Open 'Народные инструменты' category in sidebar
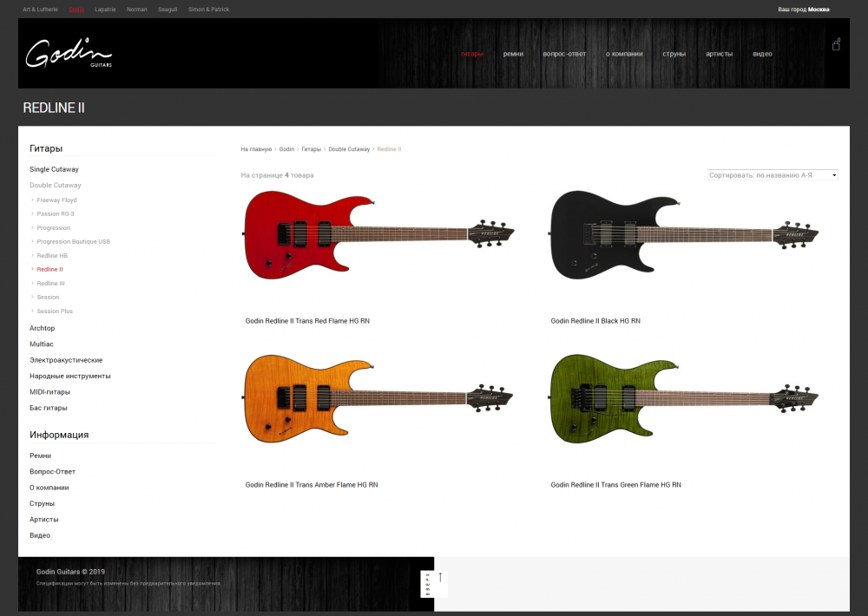Screen dimensions: 868x616 (x=69, y=377)
